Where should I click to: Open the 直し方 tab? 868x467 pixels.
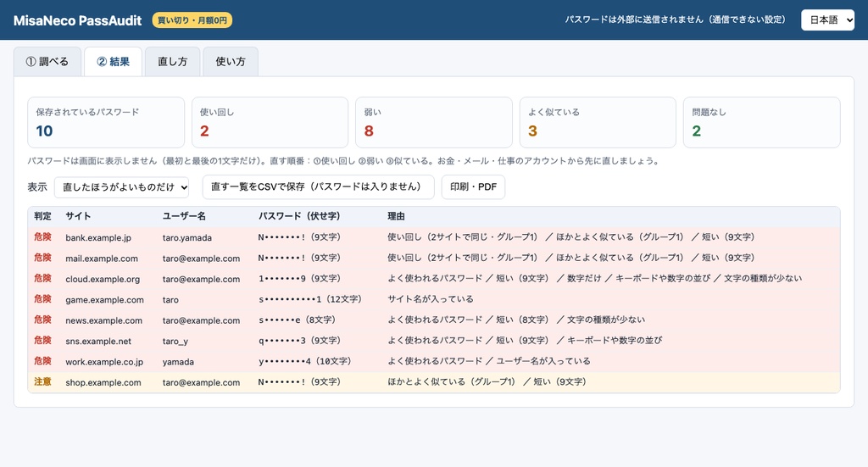point(172,61)
